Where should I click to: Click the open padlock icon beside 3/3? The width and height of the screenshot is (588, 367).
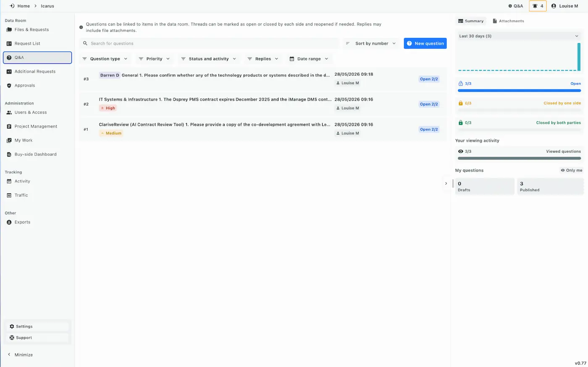point(461,84)
